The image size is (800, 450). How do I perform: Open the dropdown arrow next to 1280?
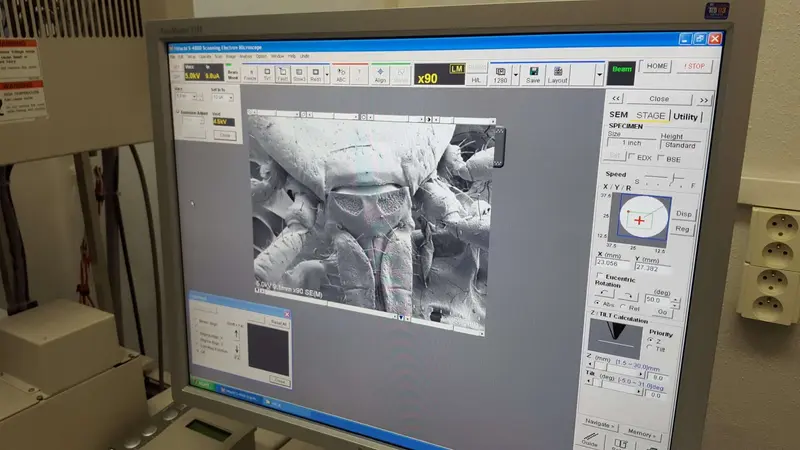515,76
